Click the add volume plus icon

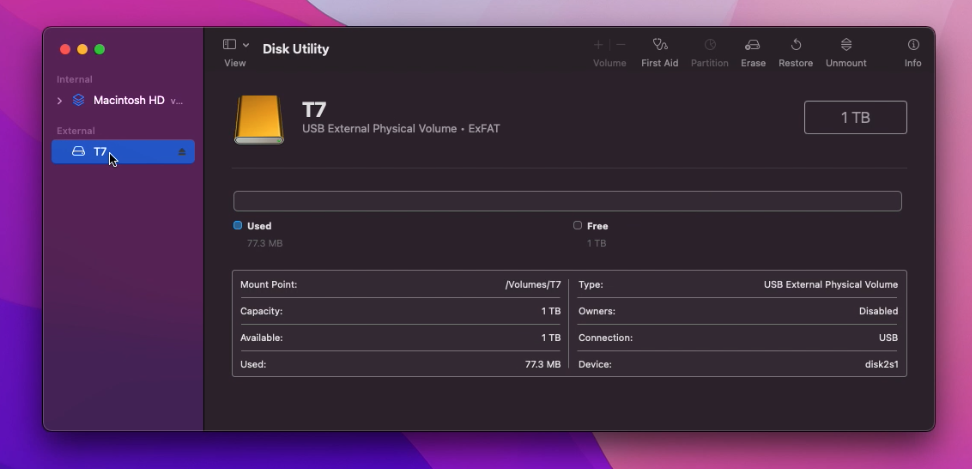coord(598,45)
